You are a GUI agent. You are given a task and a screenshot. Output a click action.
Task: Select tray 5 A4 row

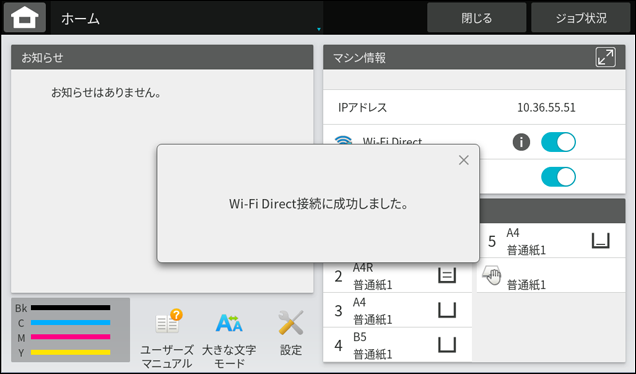pos(551,241)
